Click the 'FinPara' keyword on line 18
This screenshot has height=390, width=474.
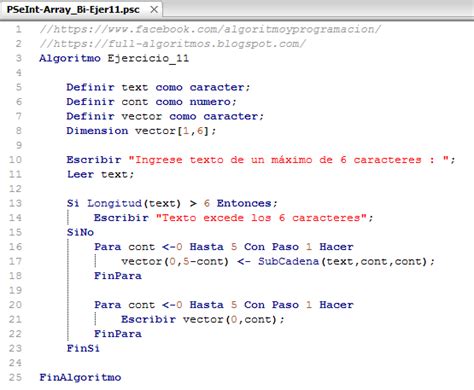[x=118, y=276]
